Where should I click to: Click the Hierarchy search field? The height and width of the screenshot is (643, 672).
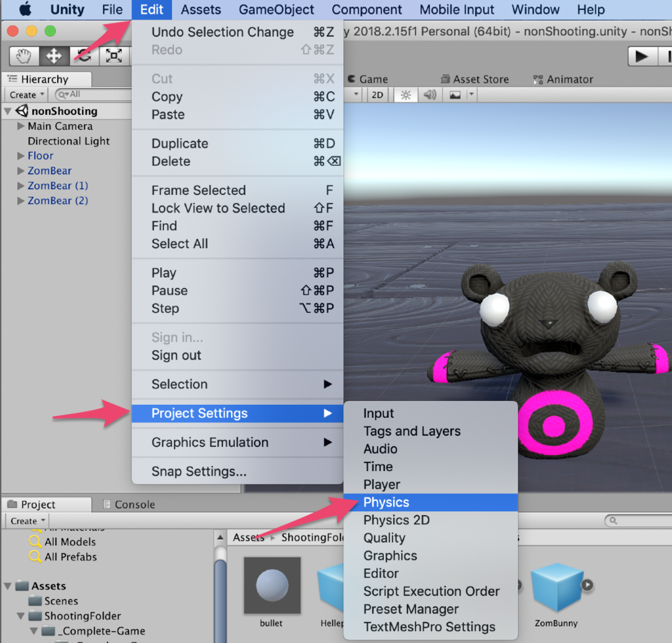[x=94, y=94]
